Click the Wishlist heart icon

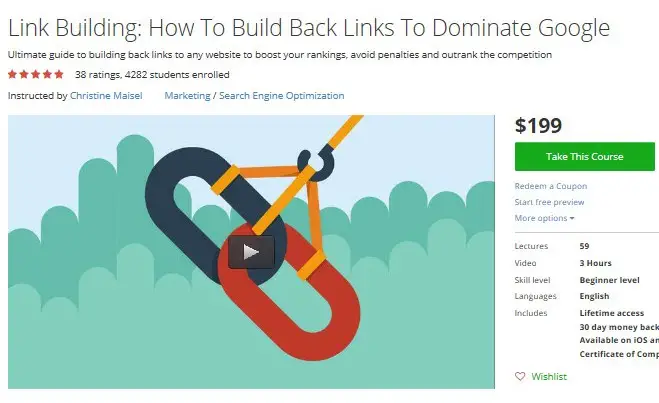pos(520,376)
